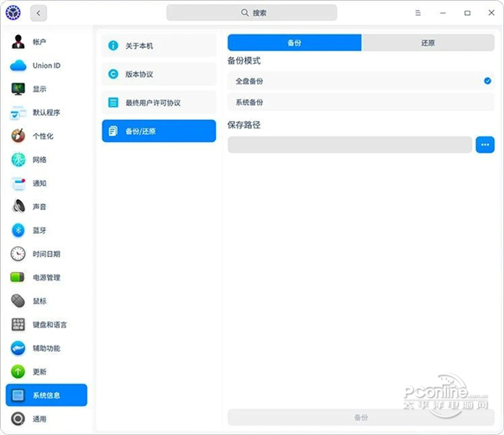504x435 pixels.
Task: Browse save path with ellipsis button
Action: point(485,144)
